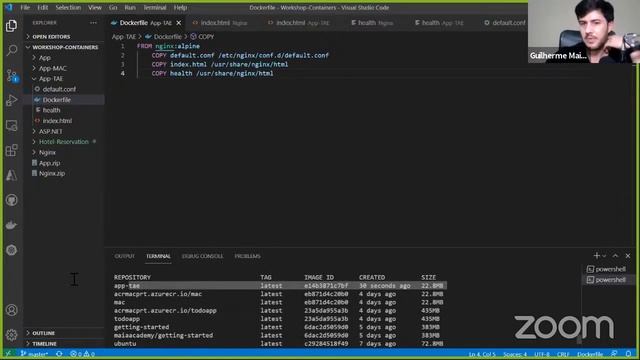Open the Accounts menu icon
Screen dimensions: 640x360
(x=11, y=310)
